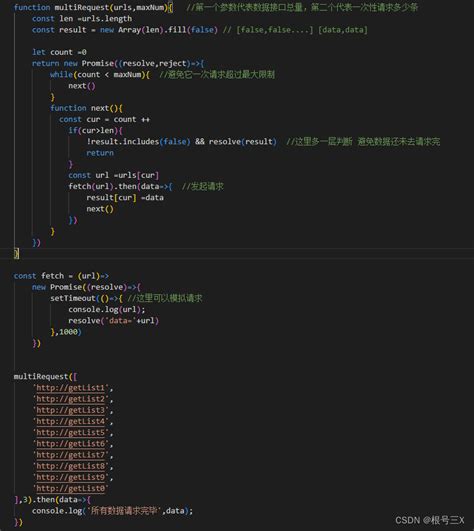
Task: Click the 'return' keyword inside the if block
Action: tap(100, 153)
